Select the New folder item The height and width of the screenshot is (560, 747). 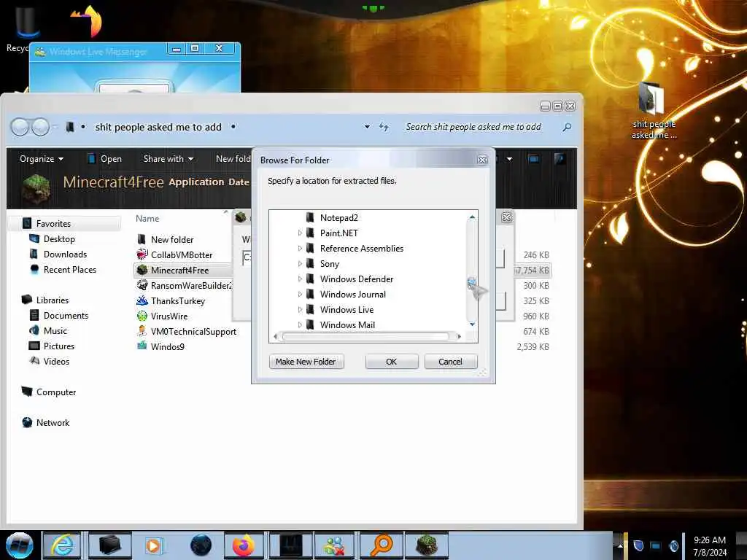point(172,239)
